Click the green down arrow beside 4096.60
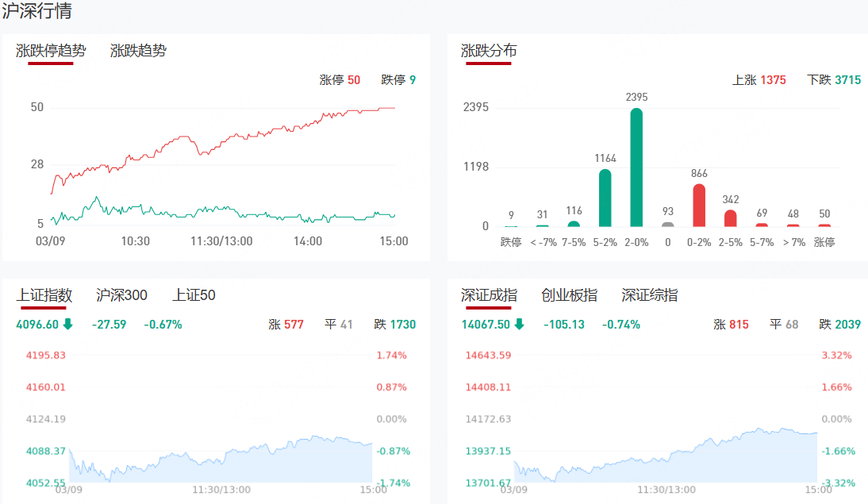Viewport: 868px width, 504px height. tap(68, 324)
